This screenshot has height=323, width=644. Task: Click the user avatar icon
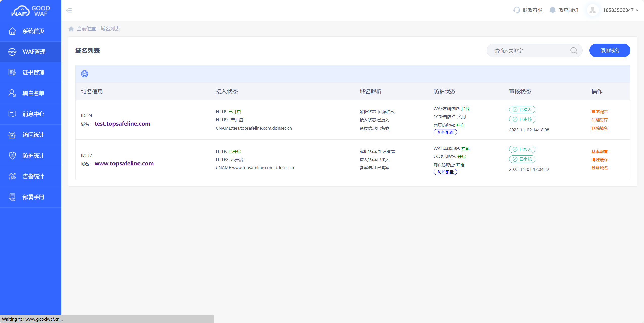point(592,10)
